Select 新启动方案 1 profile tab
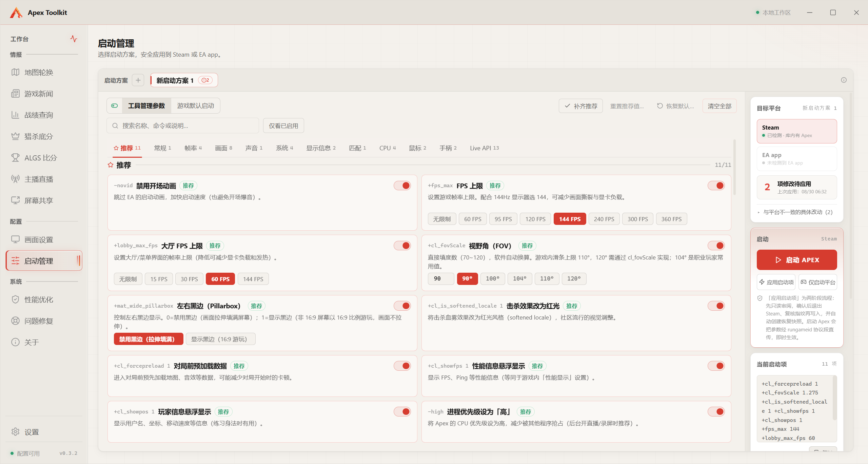This screenshot has width=868, height=464. click(184, 80)
